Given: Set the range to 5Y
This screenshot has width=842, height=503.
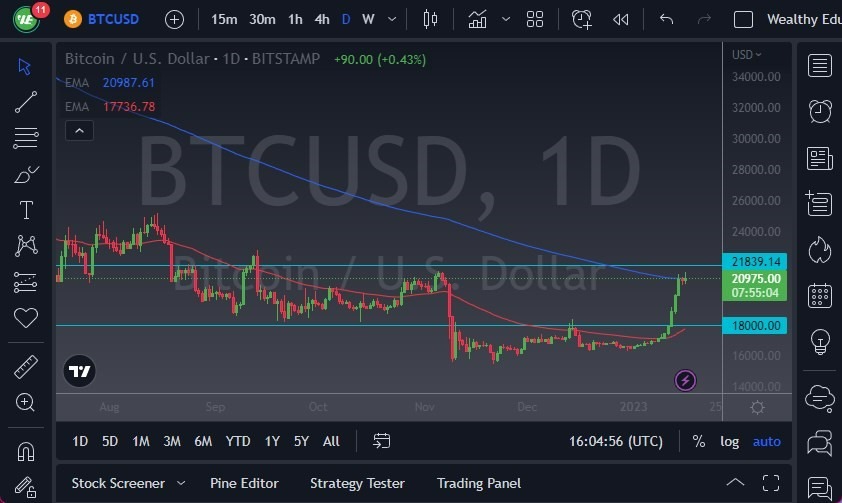Looking at the screenshot, I should (301, 441).
